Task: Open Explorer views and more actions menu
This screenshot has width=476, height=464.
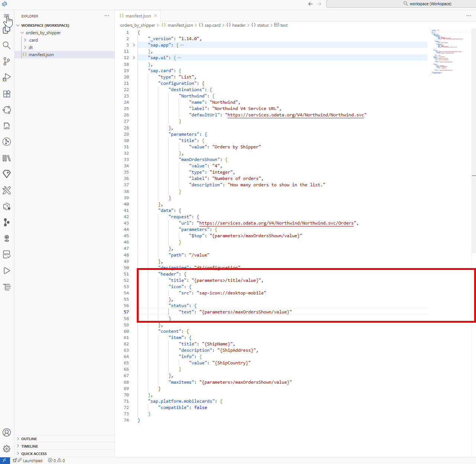Action: pyautogui.click(x=107, y=16)
